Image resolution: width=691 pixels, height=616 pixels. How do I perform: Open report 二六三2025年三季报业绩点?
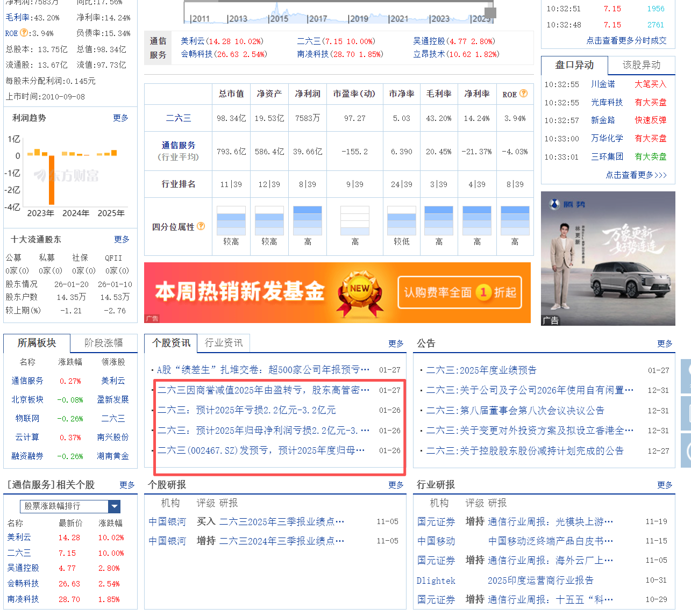282,522
